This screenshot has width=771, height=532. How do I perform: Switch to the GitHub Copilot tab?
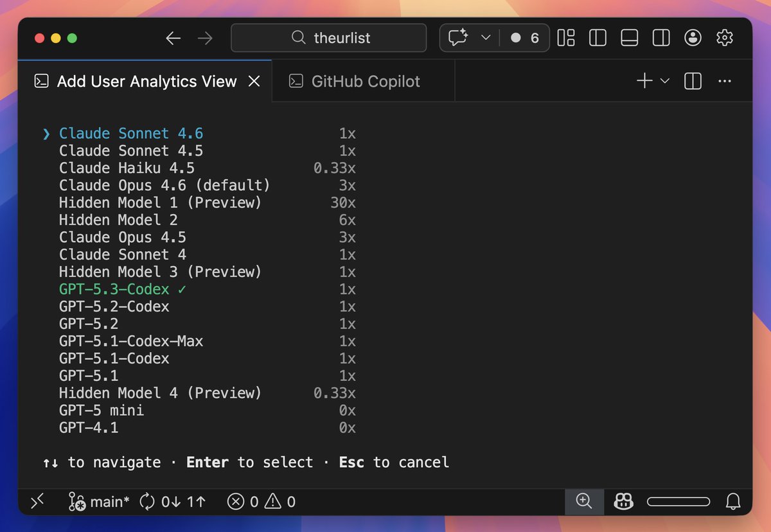pyautogui.click(x=364, y=82)
